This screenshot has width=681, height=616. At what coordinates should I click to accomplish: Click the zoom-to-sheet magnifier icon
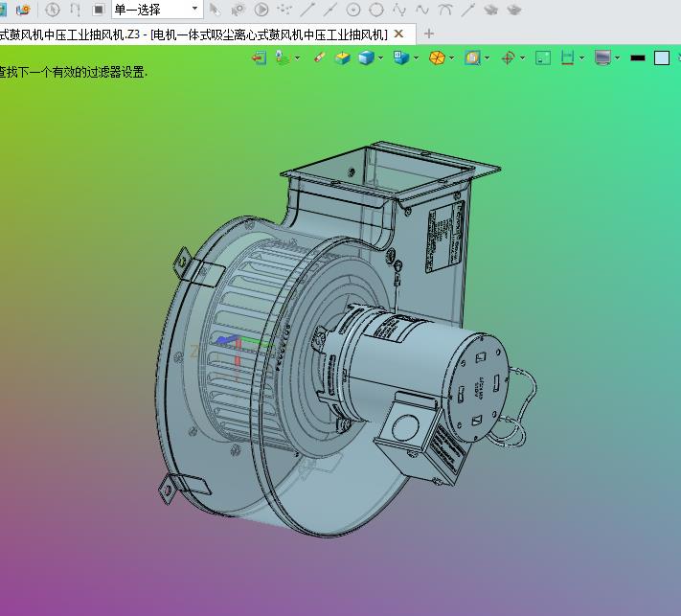click(x=472, y=57)
